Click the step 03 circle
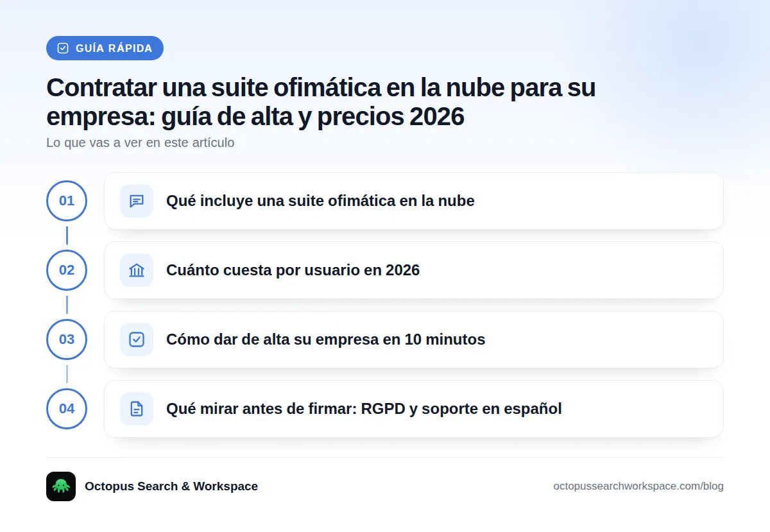 click(67, 339)
